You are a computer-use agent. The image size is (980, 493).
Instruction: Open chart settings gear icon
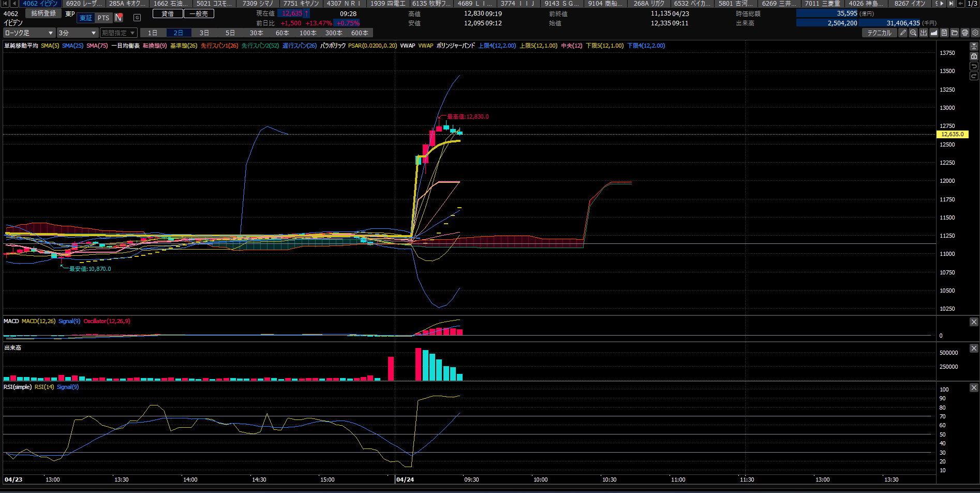coord(975,33)
